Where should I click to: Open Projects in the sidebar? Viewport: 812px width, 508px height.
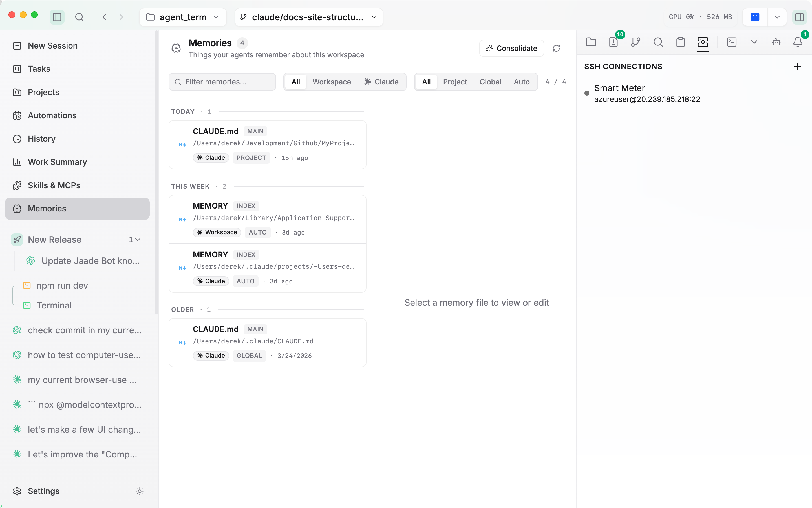77,92
